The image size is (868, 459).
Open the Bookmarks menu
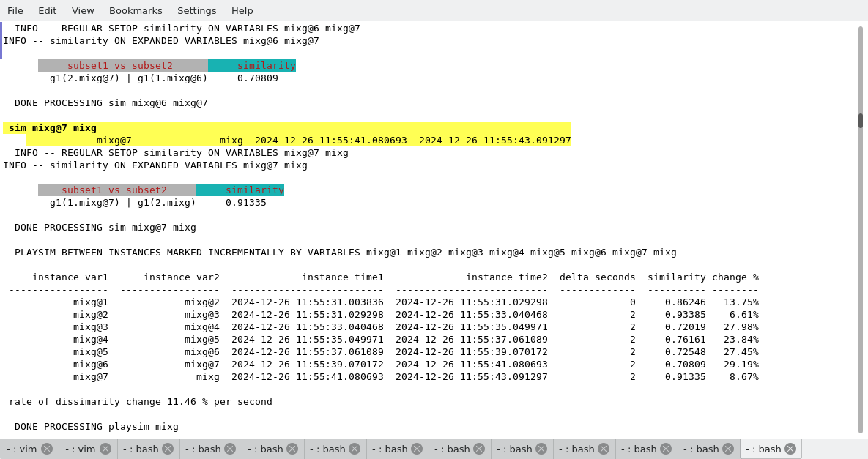point(136,10)
